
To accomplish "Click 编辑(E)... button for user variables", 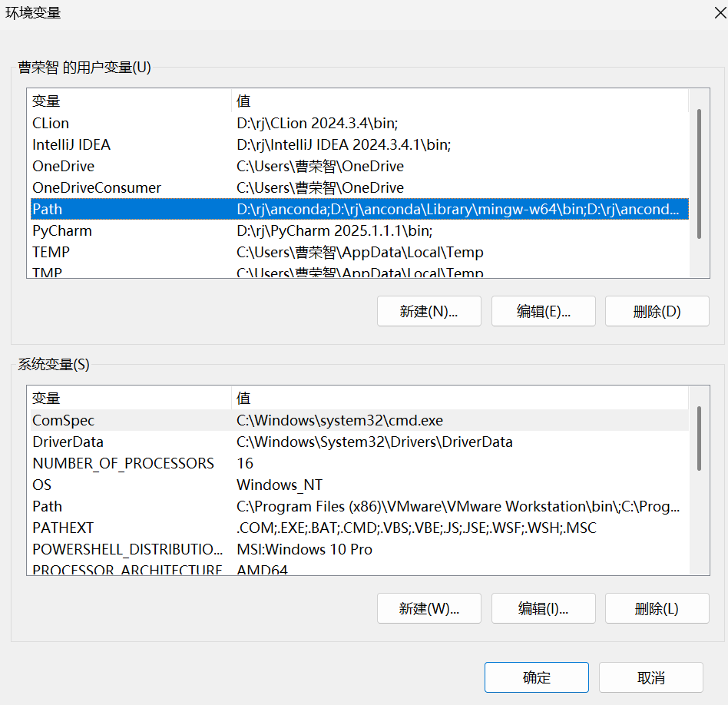I will pyautogui.click(x=543, y=311).
